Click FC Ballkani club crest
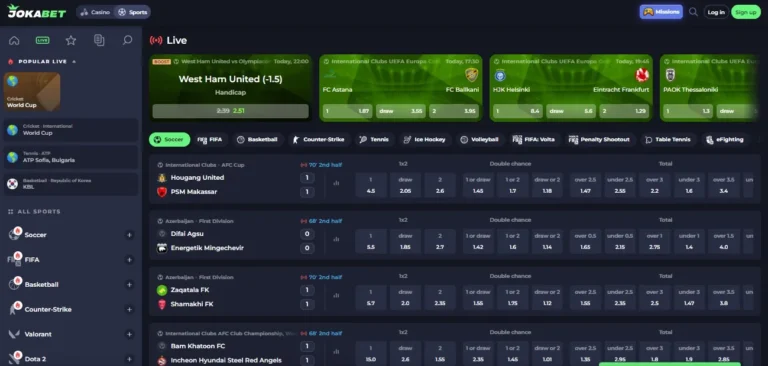This screenshot has height=366, width=768. coord(471,75)
